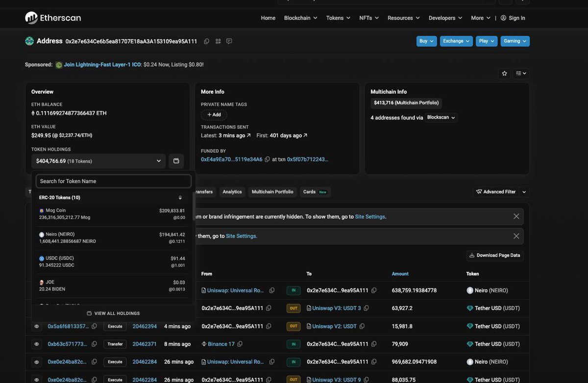Collapse the $404,766.69 token holdings dropdown
This screenshot has width=588, height=383.
pyautogui.click(x=98, y=161)
